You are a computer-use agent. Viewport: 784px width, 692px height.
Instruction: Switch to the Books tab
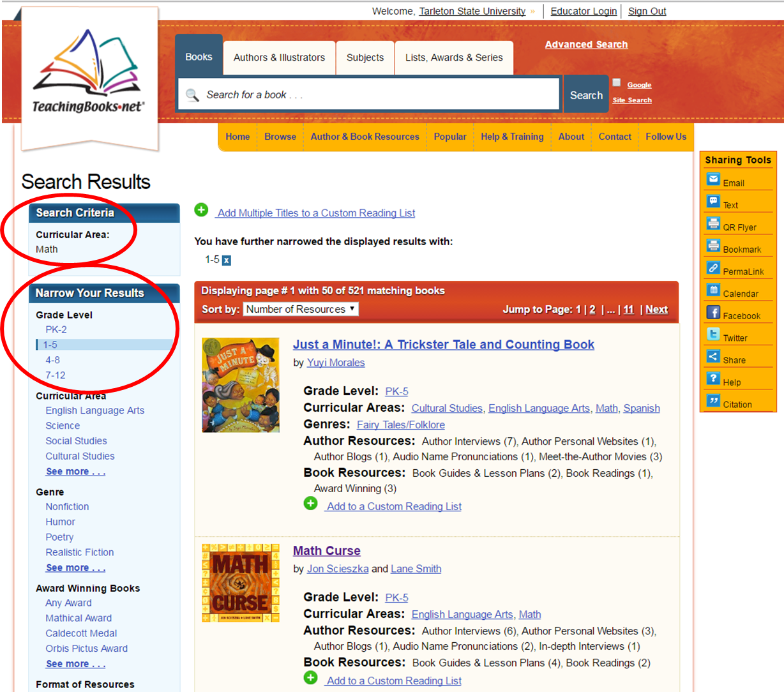(199, 57)
